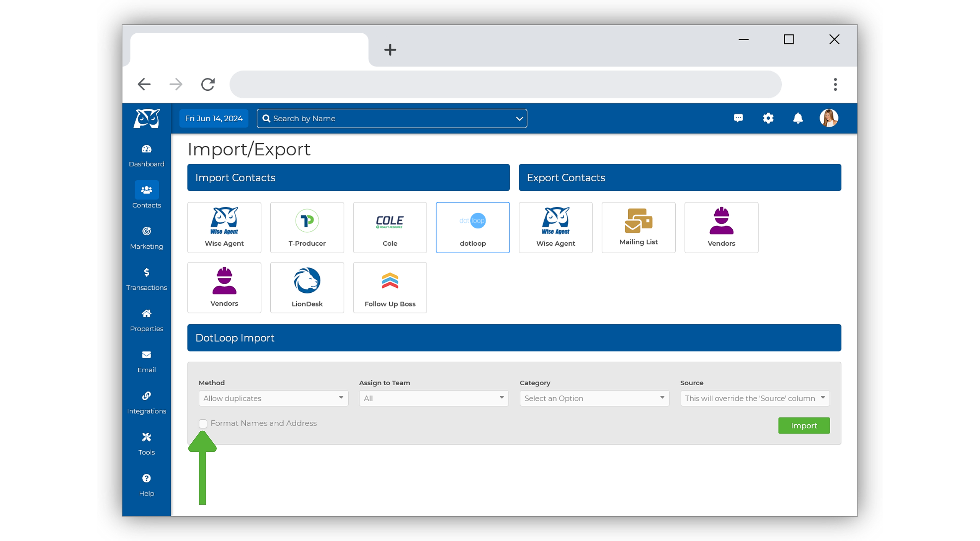Maximize the browser window
This screenshot has height=541, width=980.
coord(789,39)
